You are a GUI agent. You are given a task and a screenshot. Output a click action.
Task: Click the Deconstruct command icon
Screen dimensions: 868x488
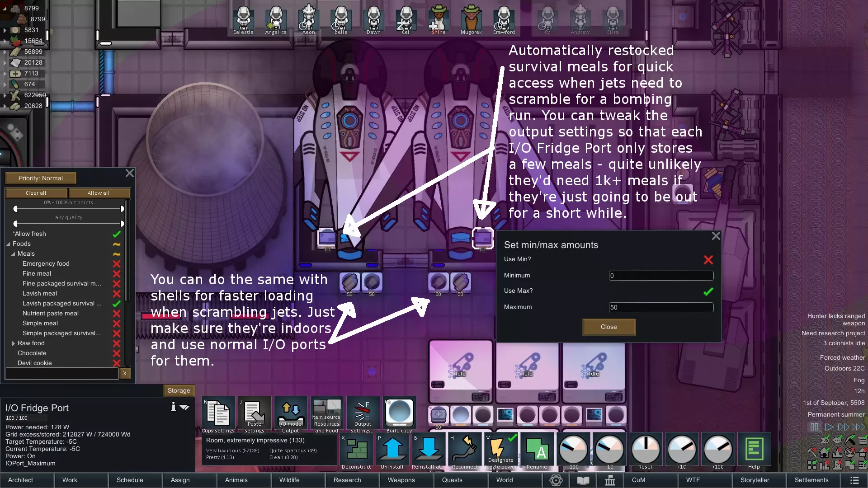click(356, 449)
